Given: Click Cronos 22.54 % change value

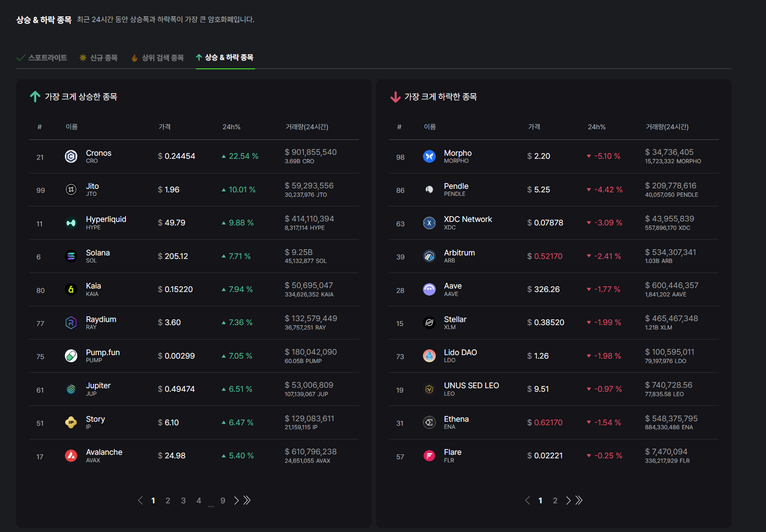Looking at the screenshot, I should 240,156.
